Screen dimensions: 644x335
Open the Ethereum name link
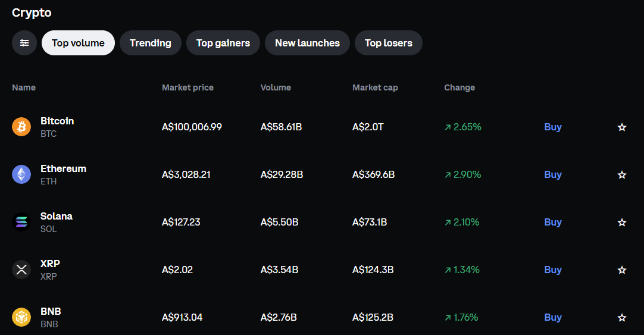click(x=63, y=169)
